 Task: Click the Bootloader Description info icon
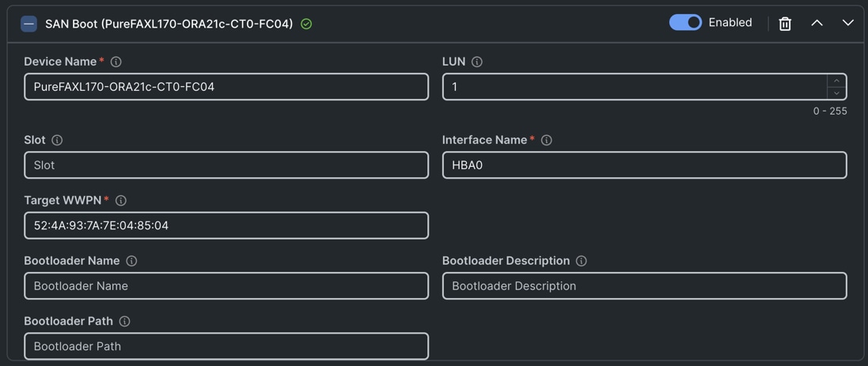pos(582,261)
